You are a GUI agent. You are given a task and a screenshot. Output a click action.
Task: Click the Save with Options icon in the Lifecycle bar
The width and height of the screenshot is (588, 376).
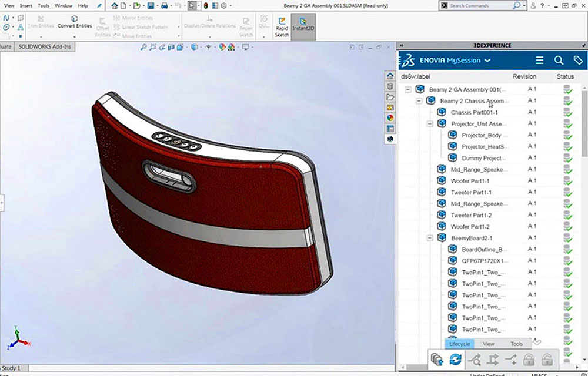[437, 360]
